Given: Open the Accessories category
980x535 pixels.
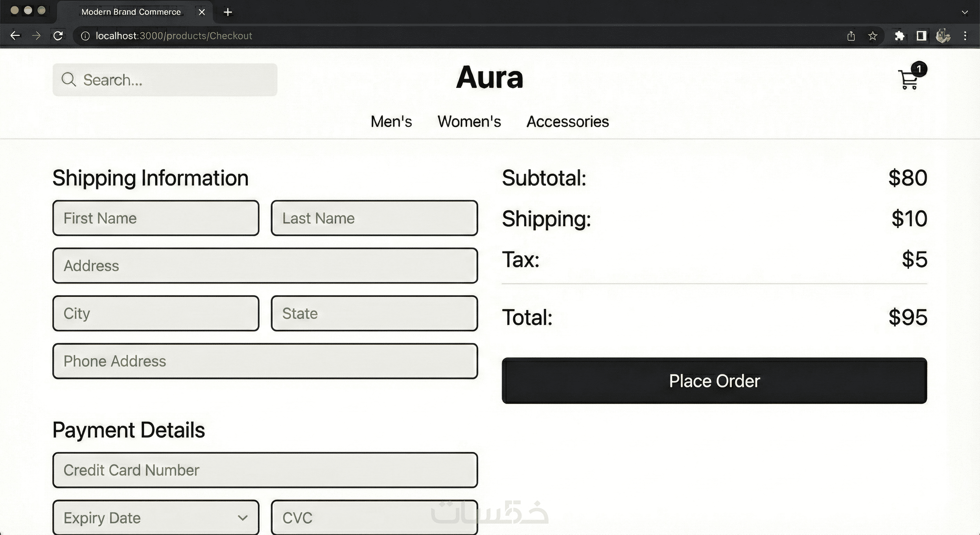Looking at the screenshot, I should click(567, 122).
